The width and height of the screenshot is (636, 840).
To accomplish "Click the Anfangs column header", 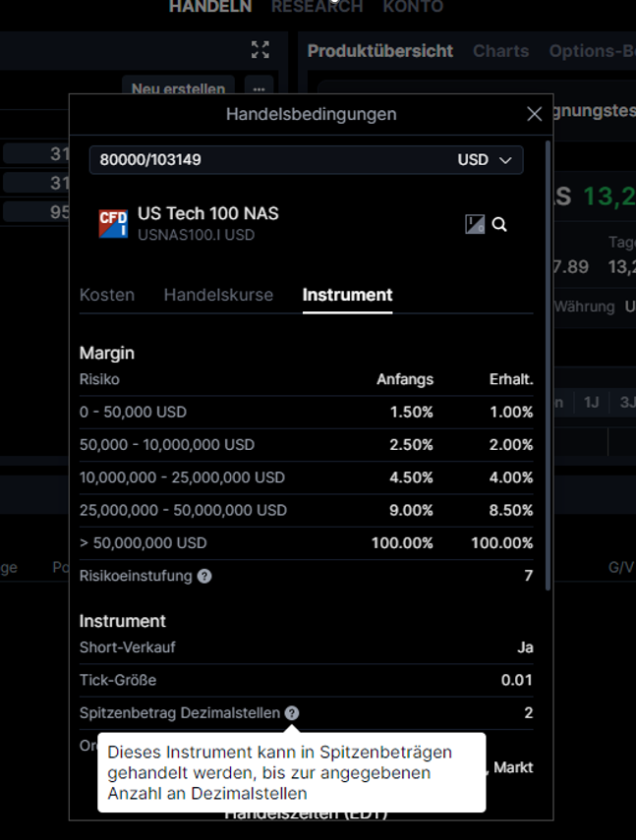I will coord(405,379).
